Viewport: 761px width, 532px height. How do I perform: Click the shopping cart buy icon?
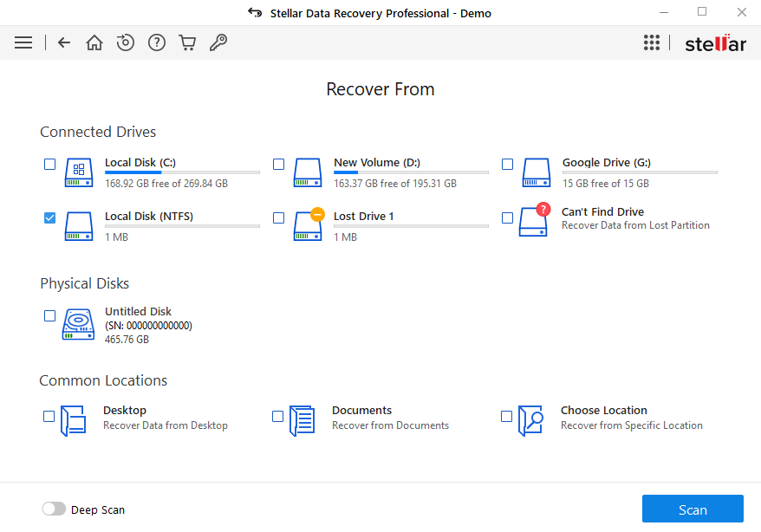tap(187, 42)
